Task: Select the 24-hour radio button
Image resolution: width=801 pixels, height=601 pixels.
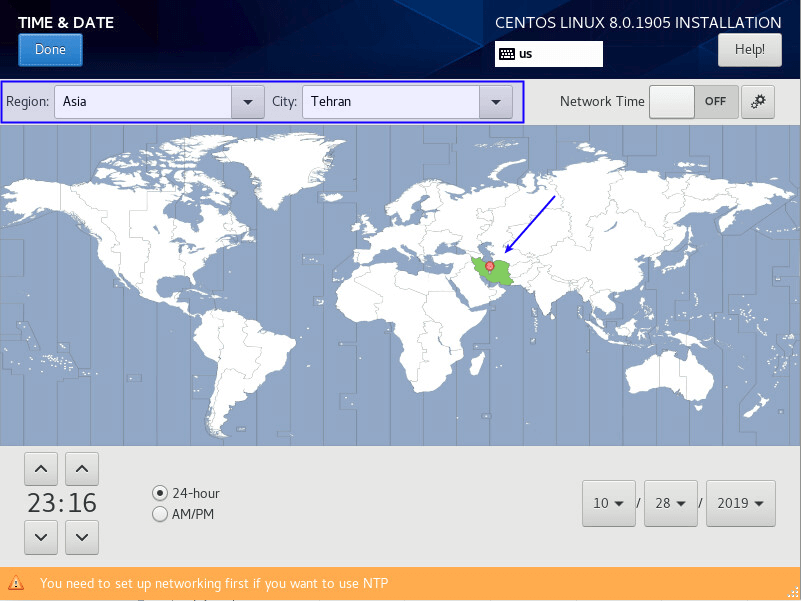Action: pos(160,493)
